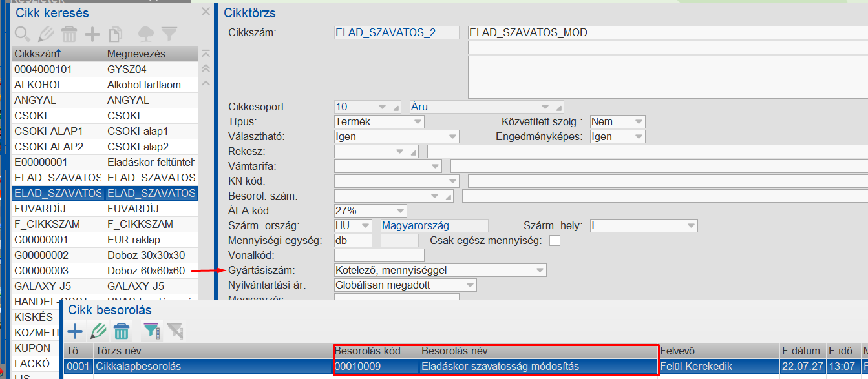This screenshot has width=868, height=379.
Task: Edit Cikk besorolás with pencil icon
Action: pyautogui.click(x=98, y=332)
